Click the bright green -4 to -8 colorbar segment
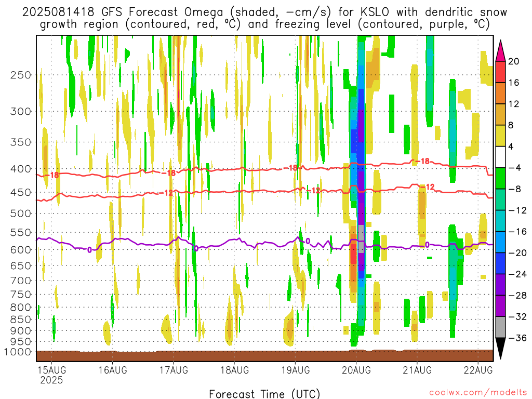The image size is (532, 399). (x=500, y=179)
